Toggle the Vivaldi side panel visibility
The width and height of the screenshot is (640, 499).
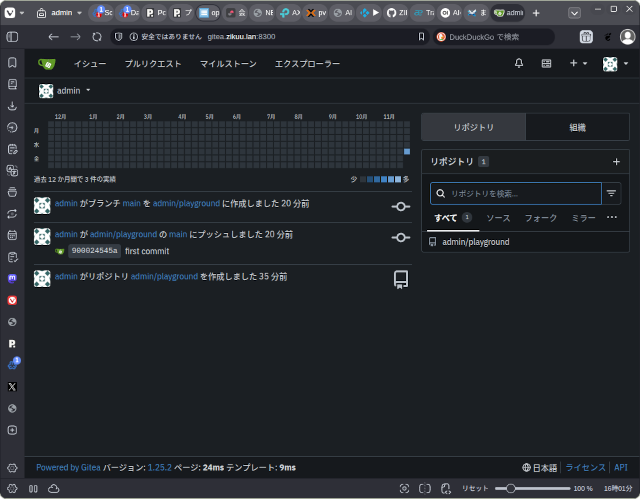(13, 37)
